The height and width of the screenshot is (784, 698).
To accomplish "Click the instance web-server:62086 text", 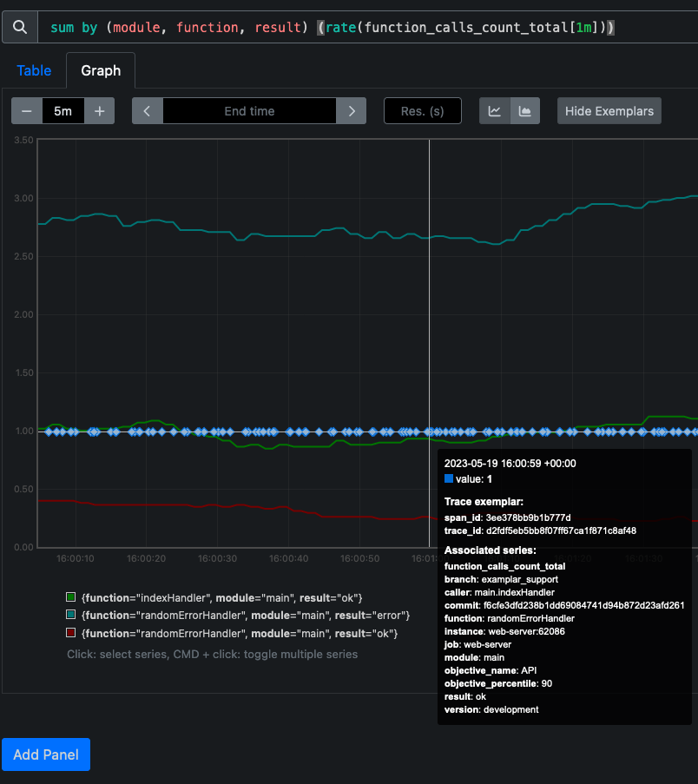I will point(526,631).
